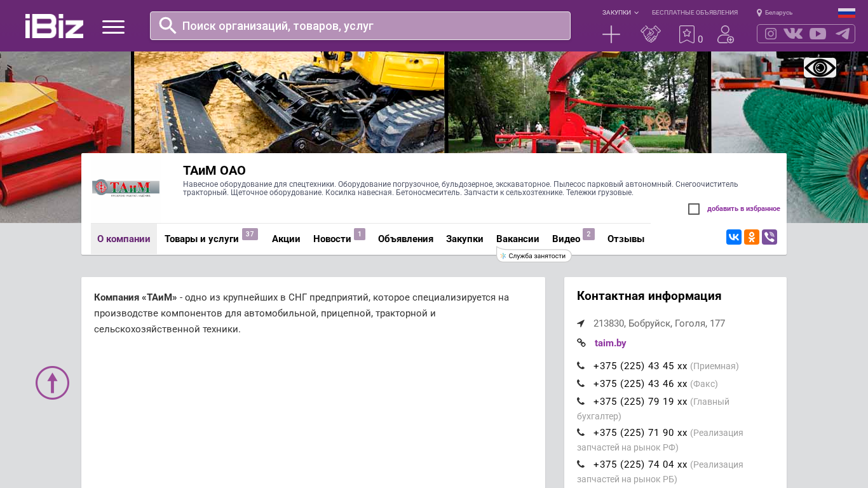Open the Russian flag language selector

click(x=846, y=13)
